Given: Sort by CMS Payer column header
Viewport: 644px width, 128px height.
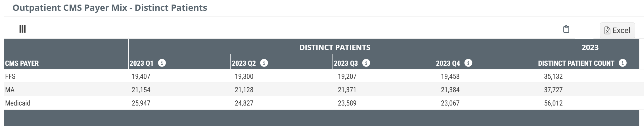Looking at the screenshot, I should tap(22, 63).
